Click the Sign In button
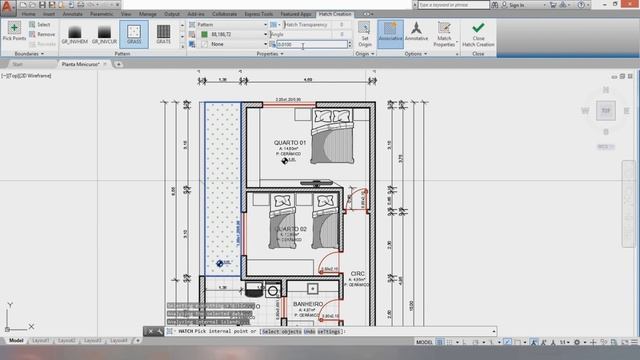The width and height of the screenshot is (640, 360). tap(513, 5)
